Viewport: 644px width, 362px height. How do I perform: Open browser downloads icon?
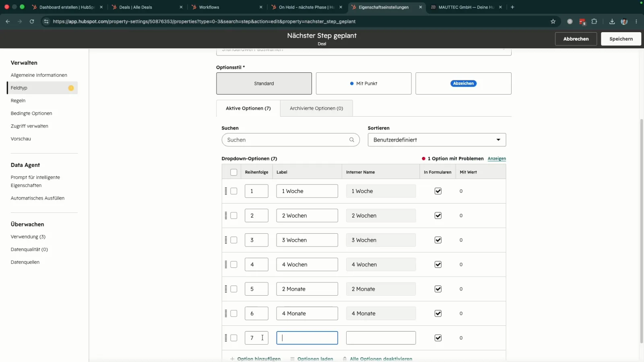click(x=612, y=21)
